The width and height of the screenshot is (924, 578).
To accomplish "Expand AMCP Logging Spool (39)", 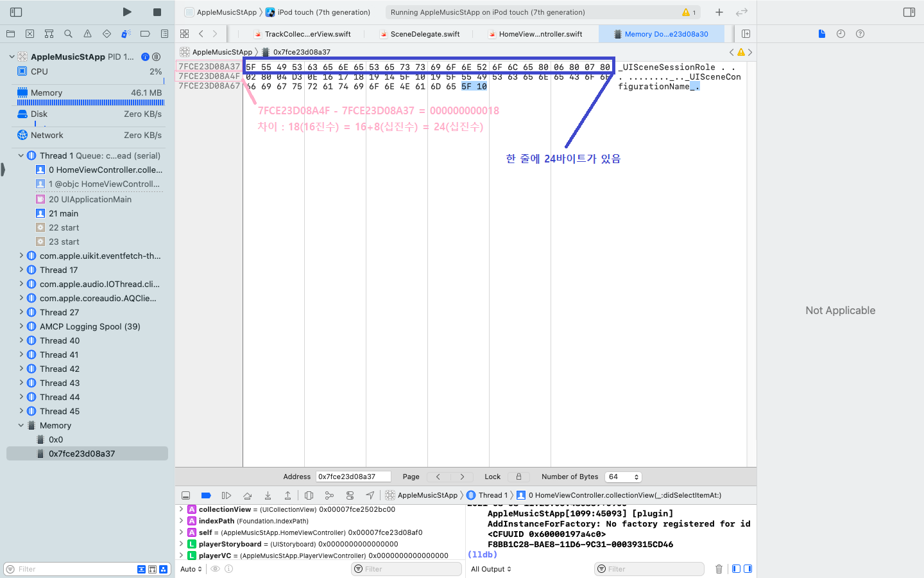I will pos(21,326).
